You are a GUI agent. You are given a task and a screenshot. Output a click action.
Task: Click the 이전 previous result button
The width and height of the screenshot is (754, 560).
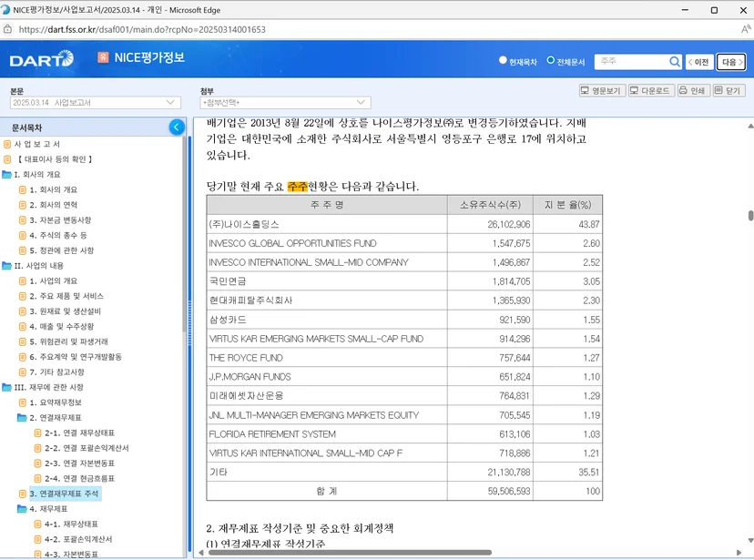[x=699, y=62]
